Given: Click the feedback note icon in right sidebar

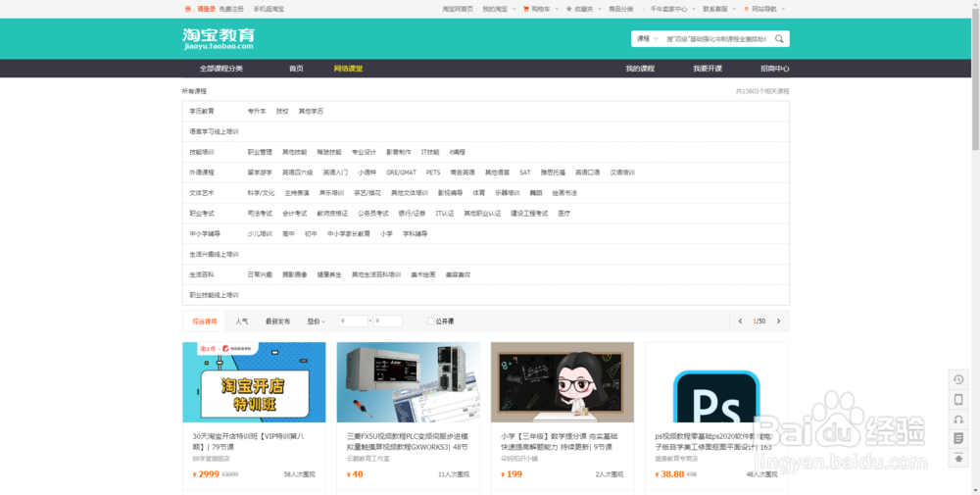Looking at the screenshot, I should [x=958, y=439].
